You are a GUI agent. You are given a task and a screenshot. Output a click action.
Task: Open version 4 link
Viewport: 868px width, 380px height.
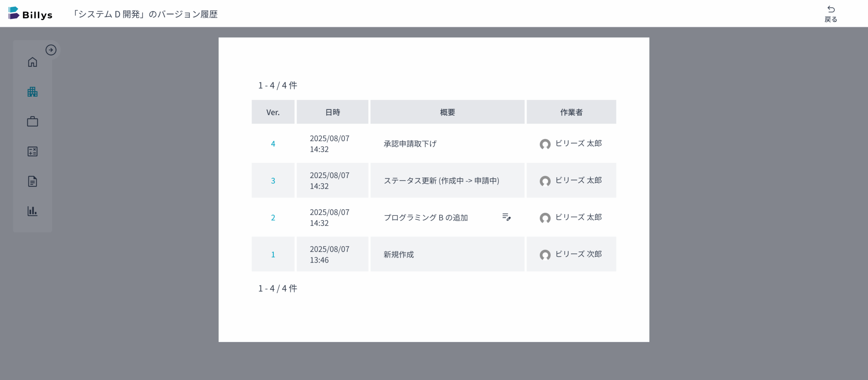click(273, 144)
